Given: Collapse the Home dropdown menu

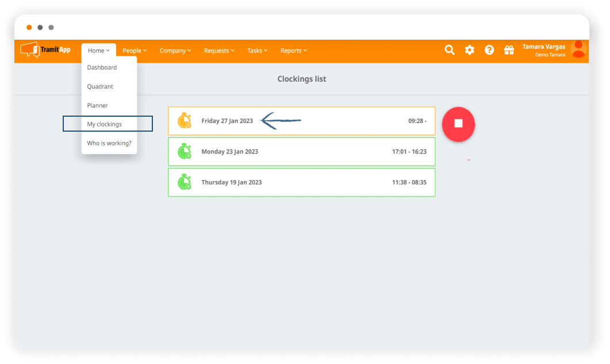Looking at the screenshot, I should pos(98,51).
